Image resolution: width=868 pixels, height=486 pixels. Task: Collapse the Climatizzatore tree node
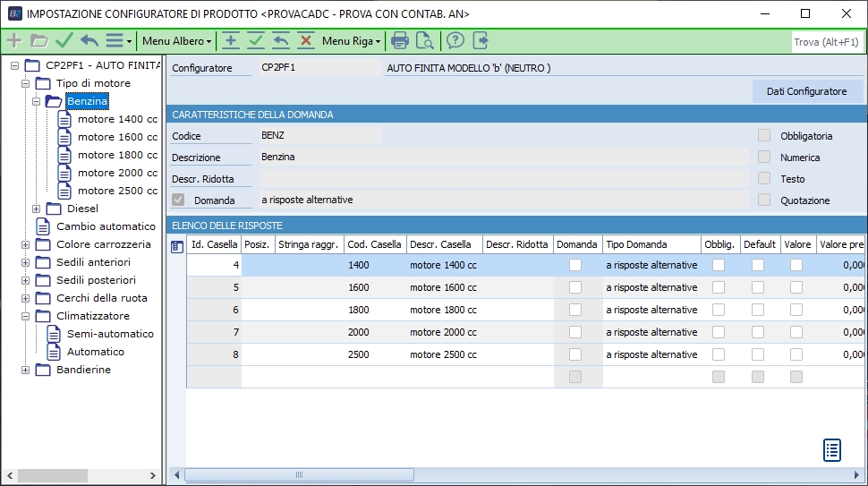pos(25,316)
